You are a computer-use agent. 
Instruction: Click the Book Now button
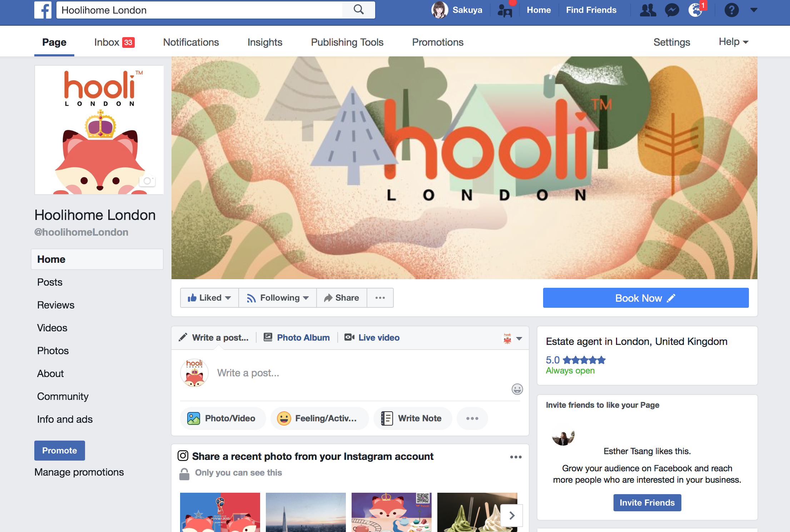coord(646,298)
